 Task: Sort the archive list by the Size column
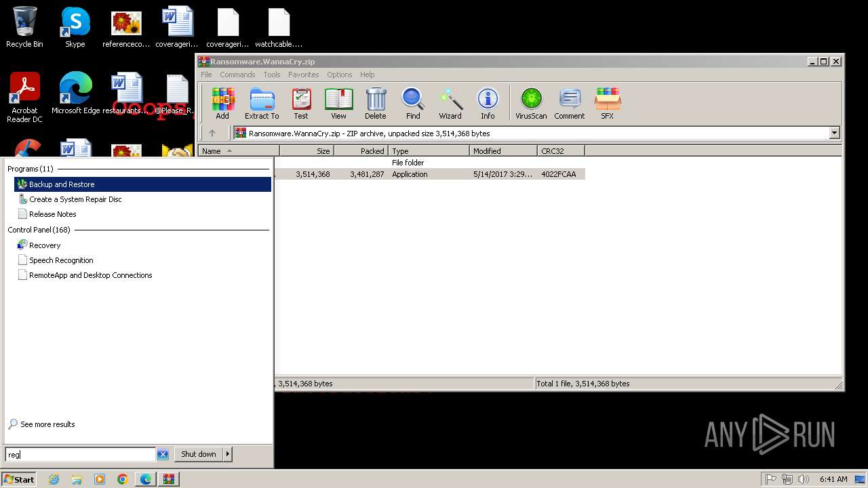pyautogui.click(x=307, y=151)
